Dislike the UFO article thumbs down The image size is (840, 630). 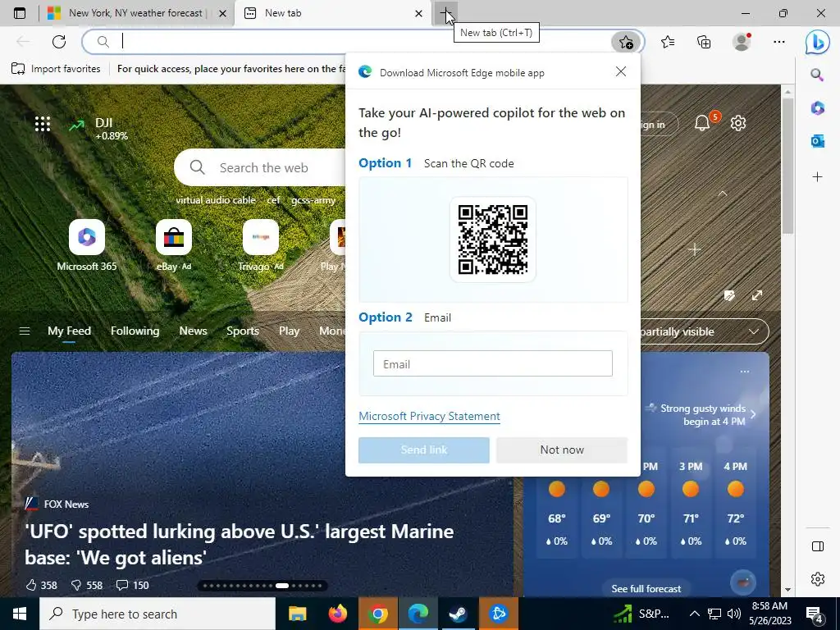tap(87, 585)
